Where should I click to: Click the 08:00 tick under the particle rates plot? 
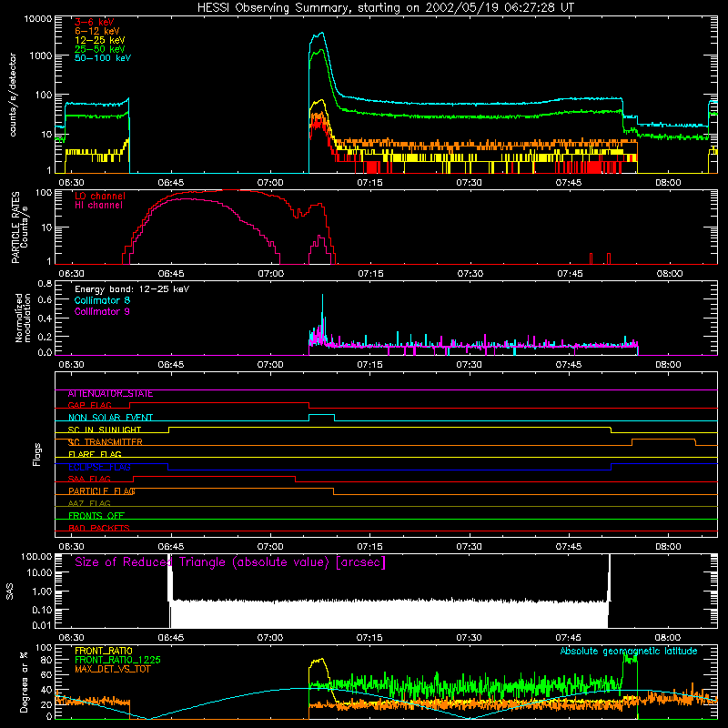click(x=669, y=274)
